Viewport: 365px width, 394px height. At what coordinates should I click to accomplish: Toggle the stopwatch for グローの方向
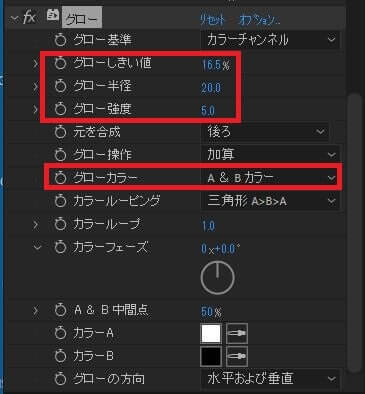[61, 379]
